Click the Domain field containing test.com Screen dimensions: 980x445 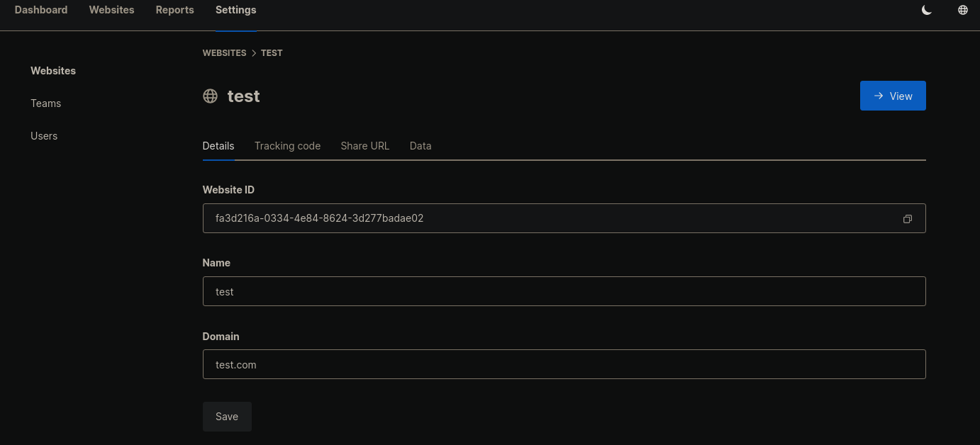[564, 364]
